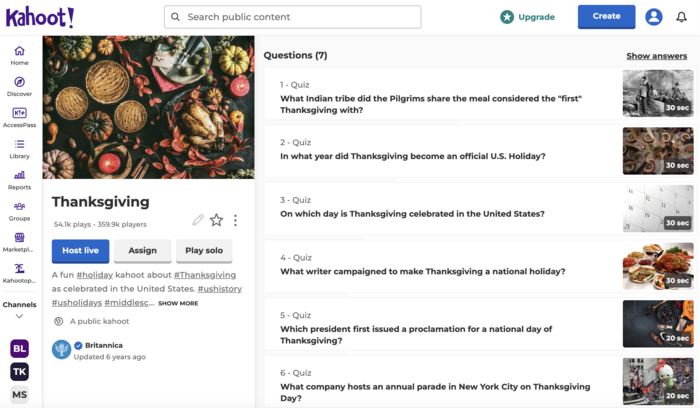Viewport: 700px width, 408px height.
Task: Open question 1 Pilgrims thumbnail
Action: (x=657, y=93)
